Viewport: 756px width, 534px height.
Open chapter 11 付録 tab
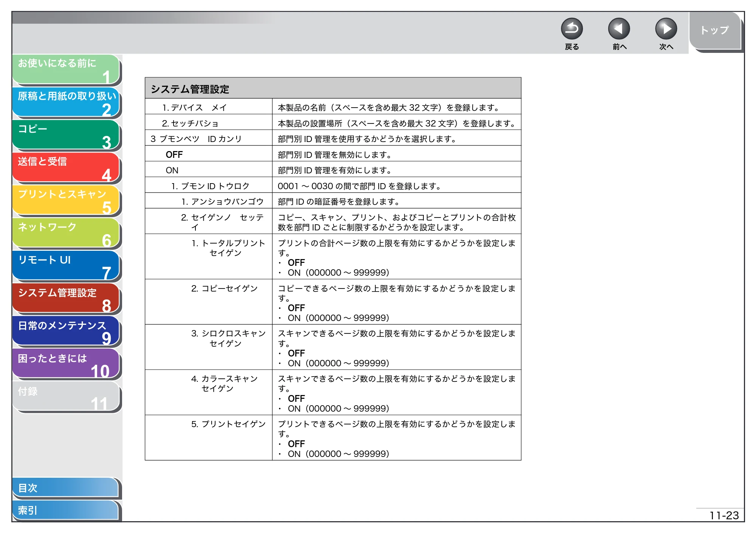[x=66, y=397]
